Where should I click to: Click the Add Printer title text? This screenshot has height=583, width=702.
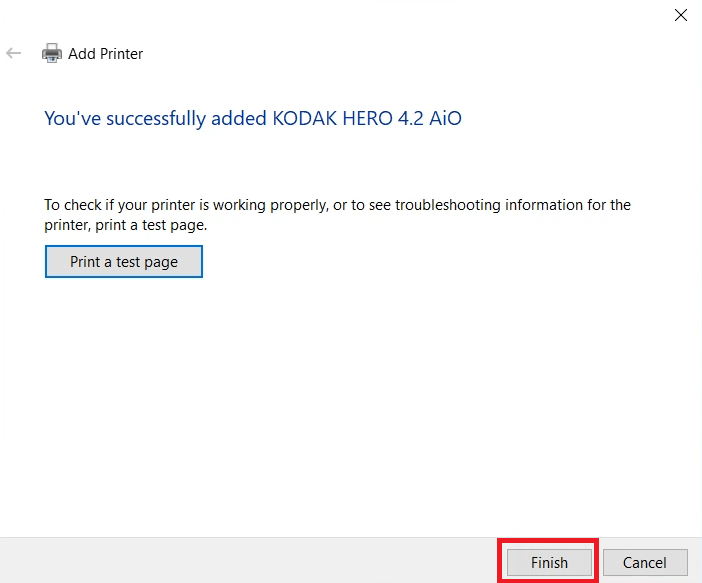coord(105,54)
